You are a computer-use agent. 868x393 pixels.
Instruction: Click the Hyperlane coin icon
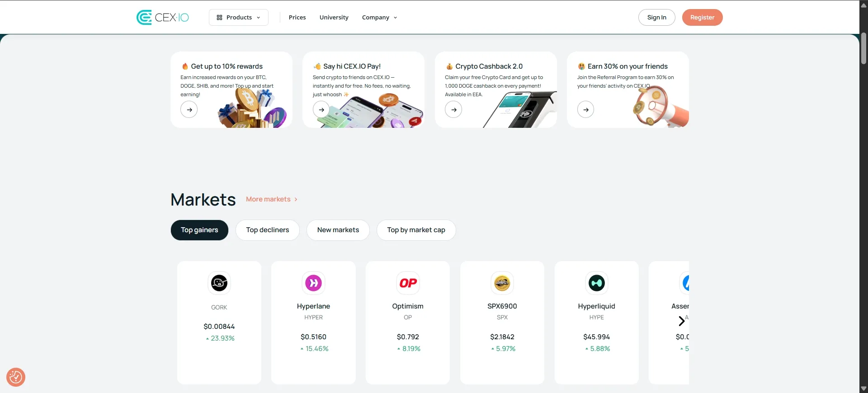[313, 283]
